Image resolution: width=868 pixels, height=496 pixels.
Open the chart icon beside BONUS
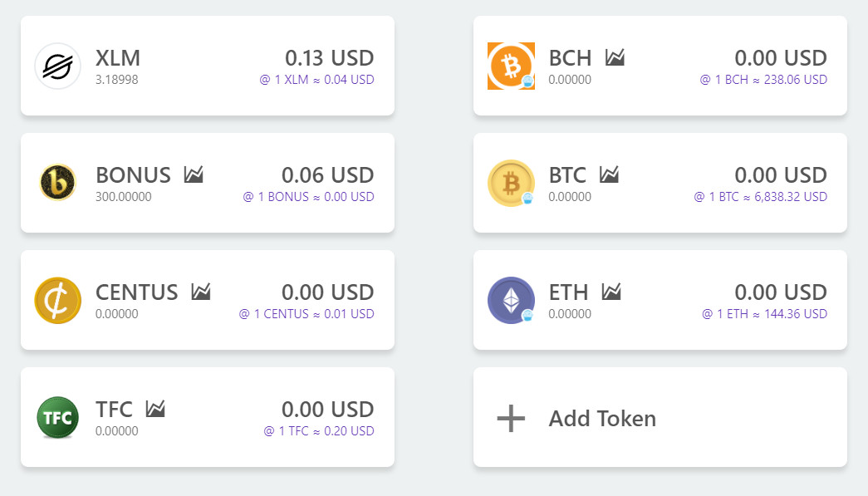[x=194, y=175]
